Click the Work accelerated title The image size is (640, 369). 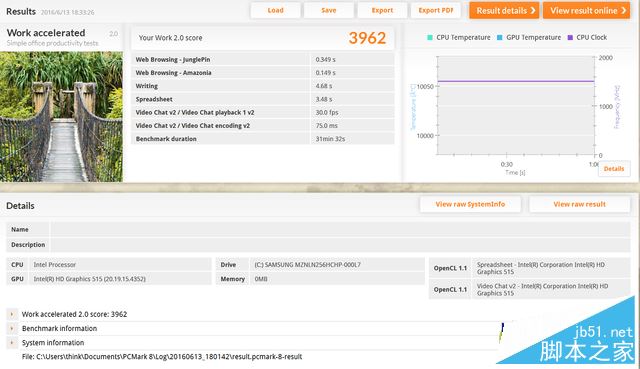click(46, 33)
